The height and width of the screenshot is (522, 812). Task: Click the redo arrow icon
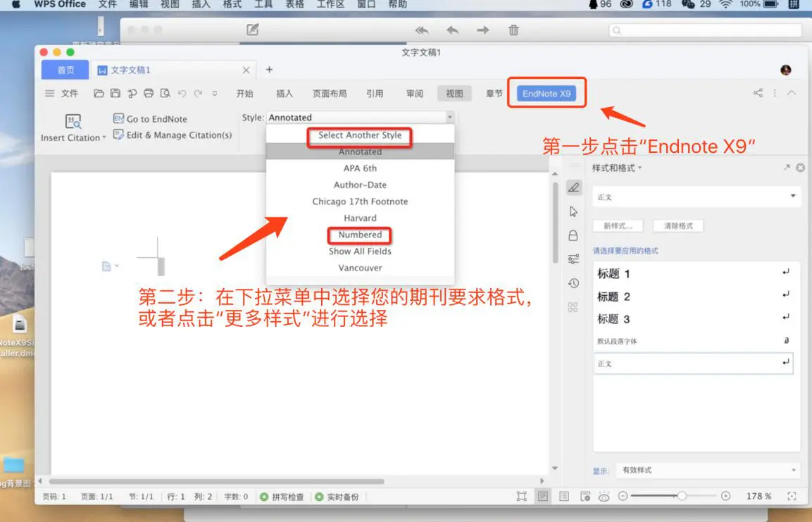tap(198, 94)
